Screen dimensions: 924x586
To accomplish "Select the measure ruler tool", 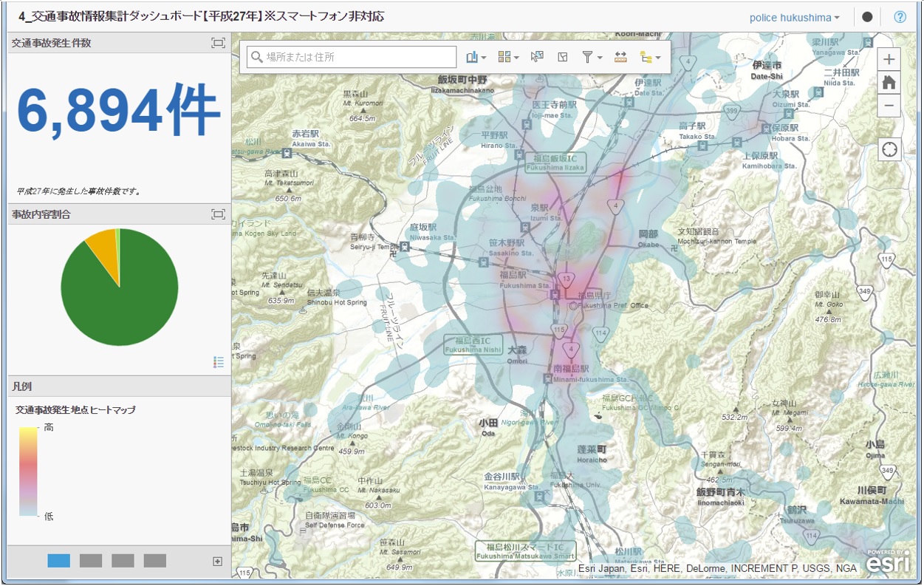I will pyautogui.click(x=620, y=57).
